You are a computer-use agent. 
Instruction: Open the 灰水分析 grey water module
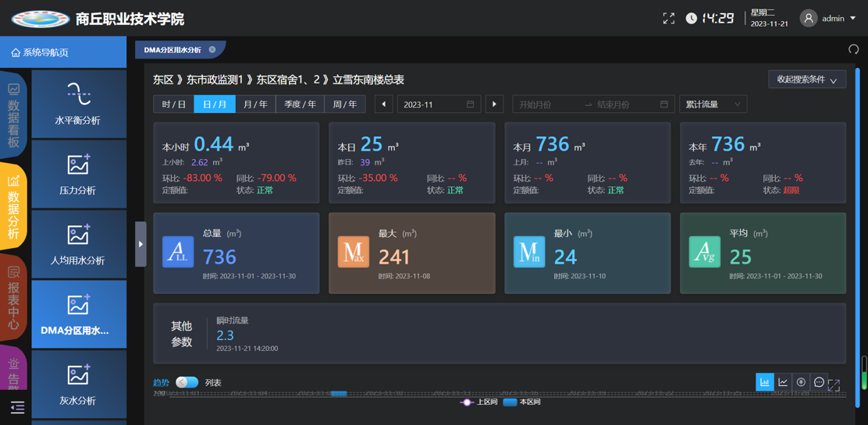click(78, 384)
